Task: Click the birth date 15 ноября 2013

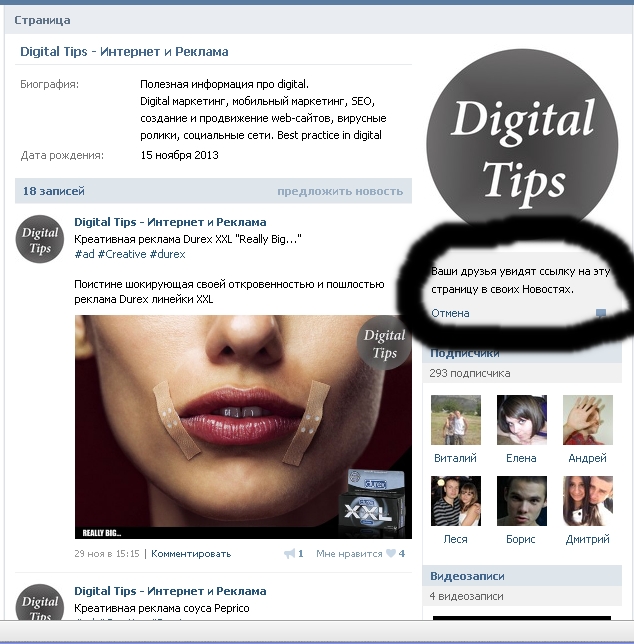Action: 179,155
